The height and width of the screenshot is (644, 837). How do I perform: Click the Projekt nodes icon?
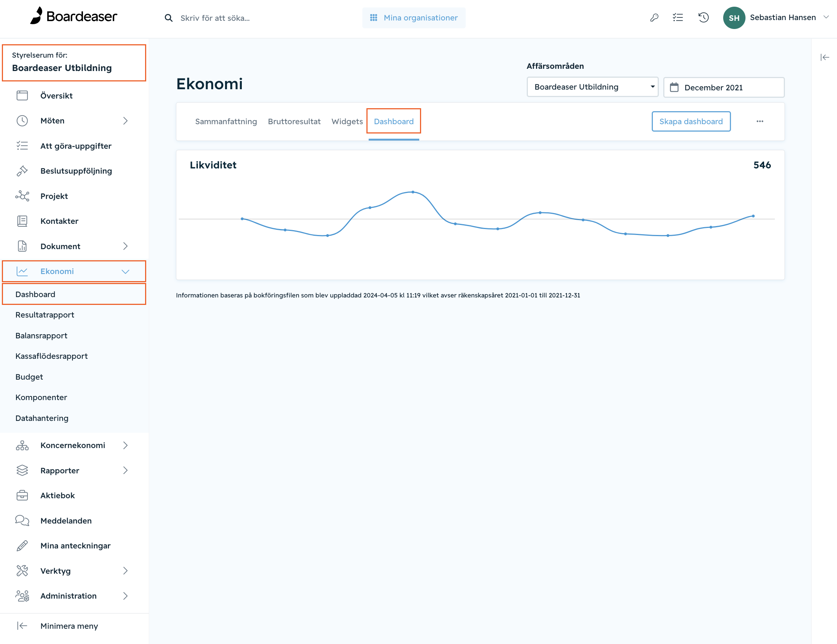tap(22, 196)
